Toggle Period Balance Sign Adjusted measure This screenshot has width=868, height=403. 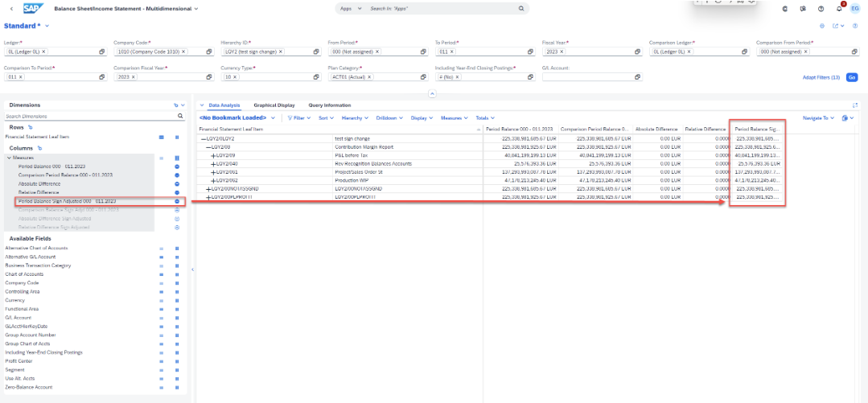point(177,201)
